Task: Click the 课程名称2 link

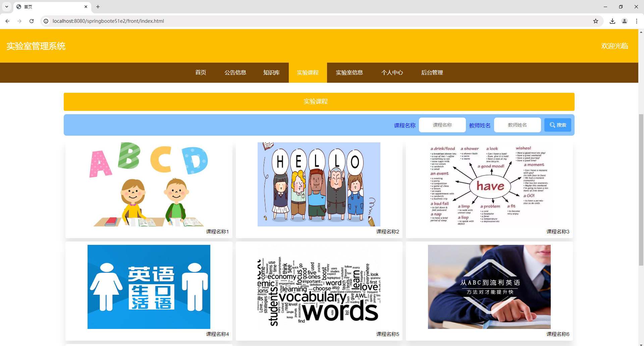Action: point(387,231)
